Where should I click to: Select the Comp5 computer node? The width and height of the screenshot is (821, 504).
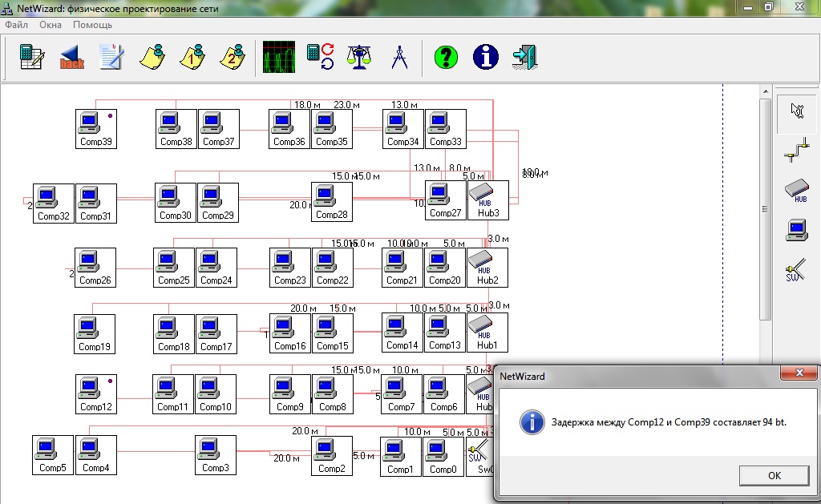pos(53,455)
